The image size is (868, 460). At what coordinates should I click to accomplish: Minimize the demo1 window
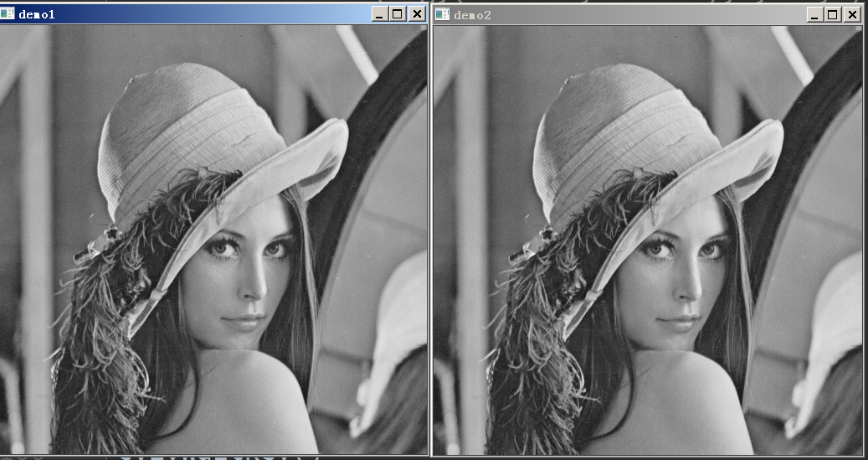[x=379, y=14]
